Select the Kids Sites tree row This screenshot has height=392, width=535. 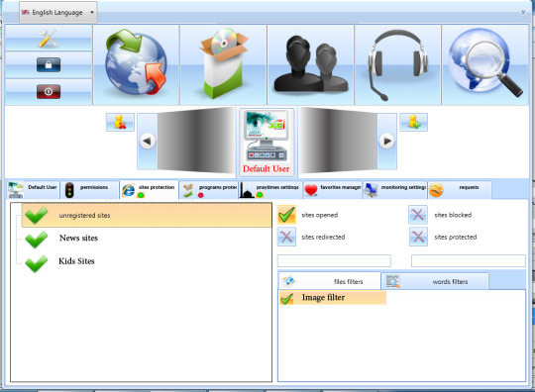(x=76, y=261)
